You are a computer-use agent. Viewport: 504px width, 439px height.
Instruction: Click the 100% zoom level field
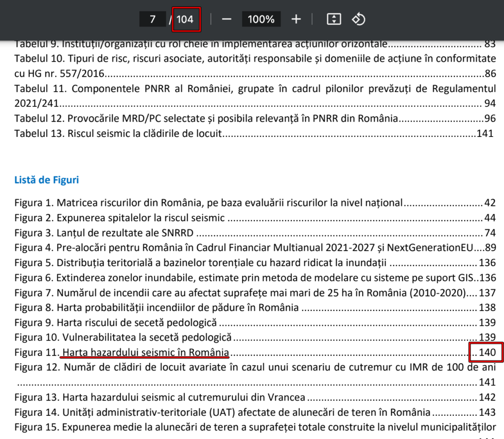[261, 19]
